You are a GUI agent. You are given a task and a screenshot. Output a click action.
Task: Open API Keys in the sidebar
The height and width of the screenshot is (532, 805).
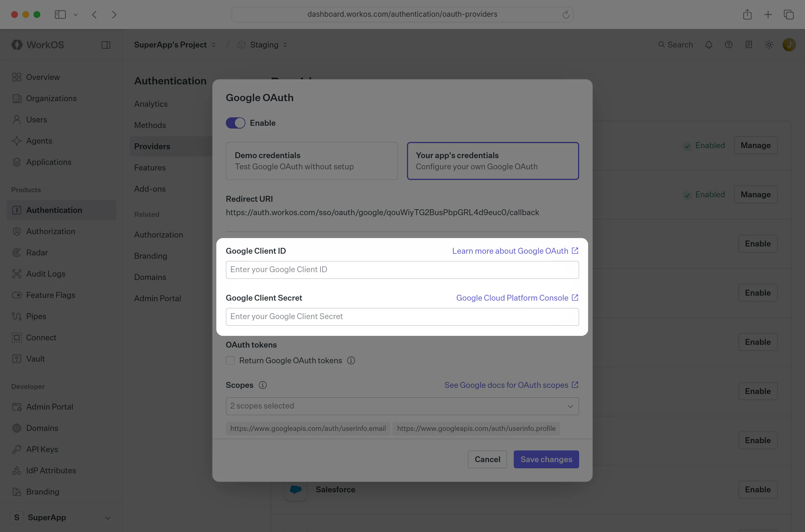61,449
